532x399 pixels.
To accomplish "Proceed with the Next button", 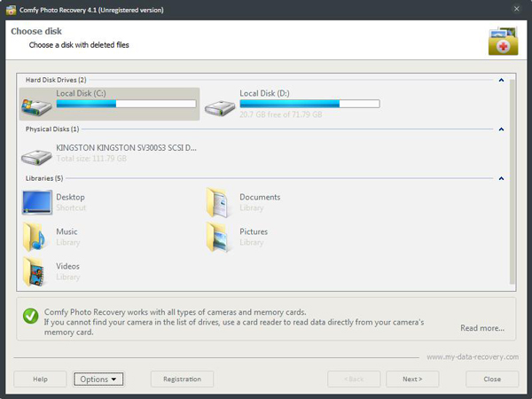I will 412,379.
